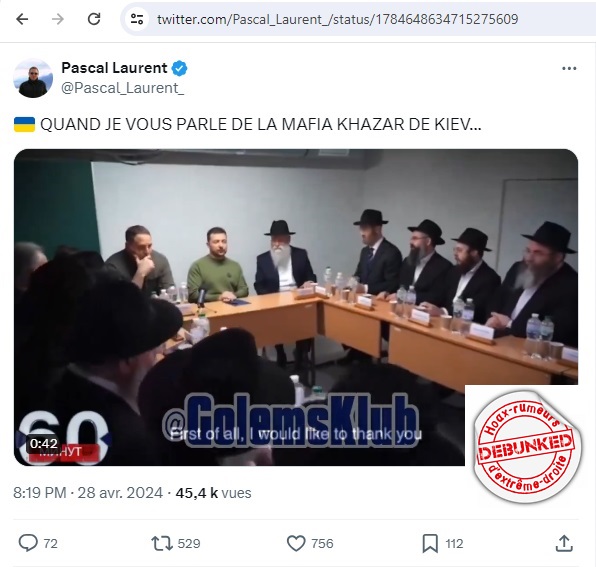The height and width of the screenshot is (567, 596).
Task: View the 45,4 k vues analytics
Action: click(x=213, y=493)
